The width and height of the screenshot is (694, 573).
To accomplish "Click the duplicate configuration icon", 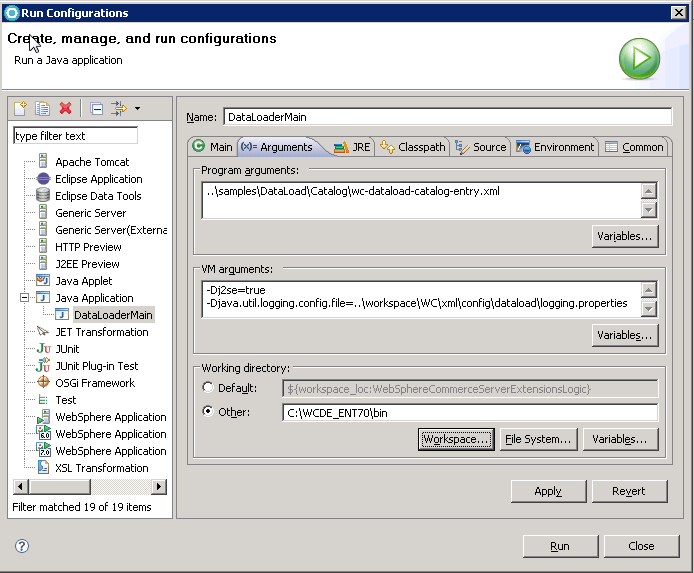I will point(43,108).
